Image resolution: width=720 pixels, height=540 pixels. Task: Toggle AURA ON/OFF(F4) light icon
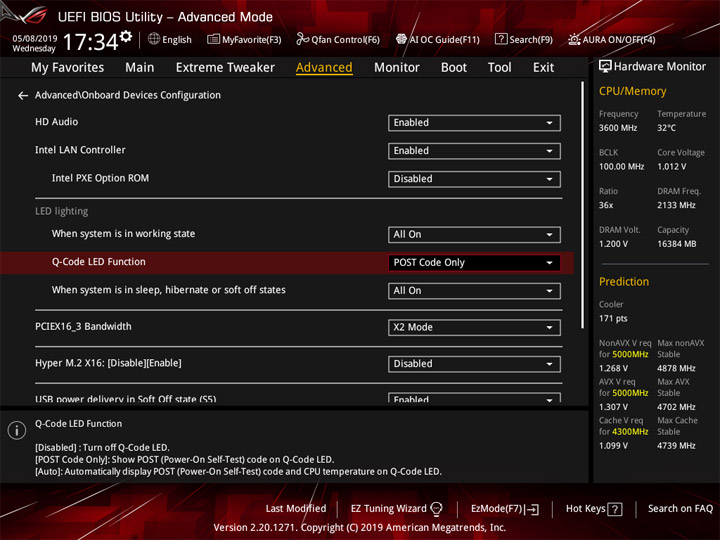(574, 39)
